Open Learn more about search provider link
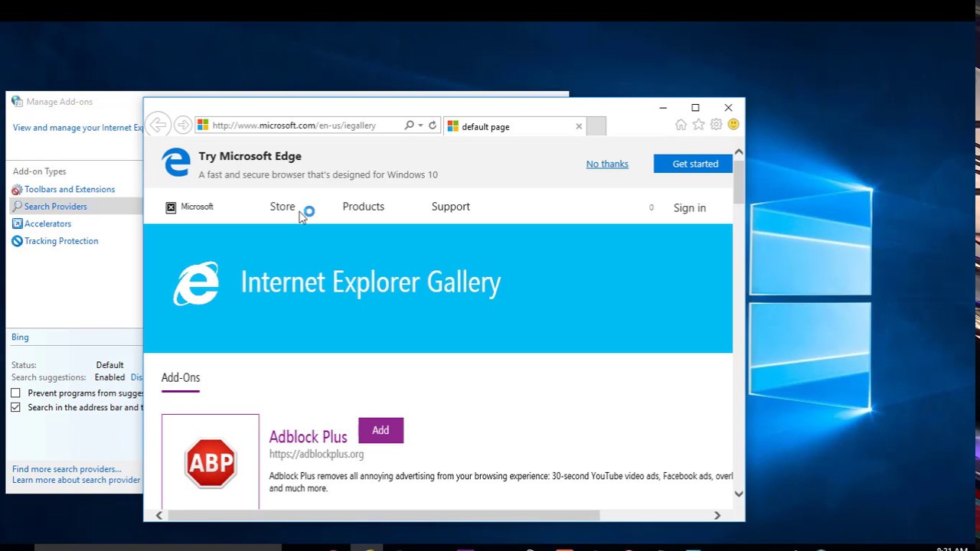 [x=77, y=480]
